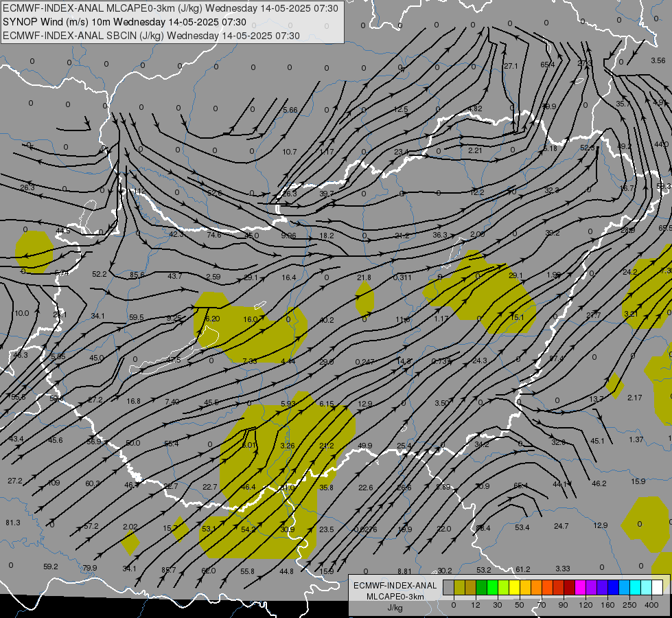Select the bright cyan legend swatch
This screenshot has height=618, width=672.
click(635, 587)
